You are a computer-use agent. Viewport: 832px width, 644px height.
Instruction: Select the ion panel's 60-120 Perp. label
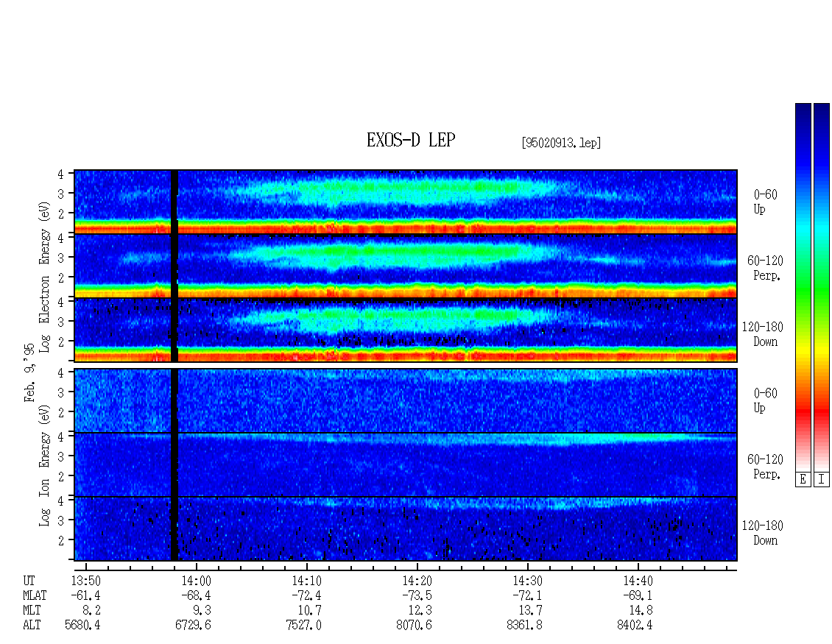[x=765, y=467]
